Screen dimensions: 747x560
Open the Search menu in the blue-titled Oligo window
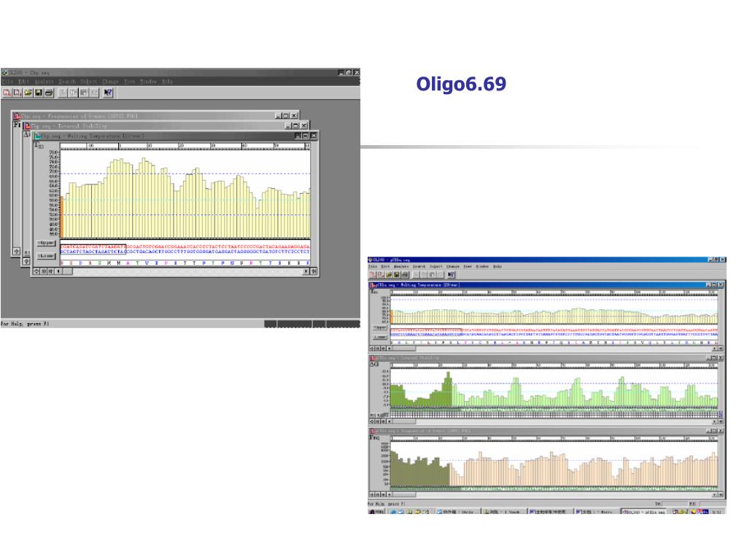tap(419, 267)
